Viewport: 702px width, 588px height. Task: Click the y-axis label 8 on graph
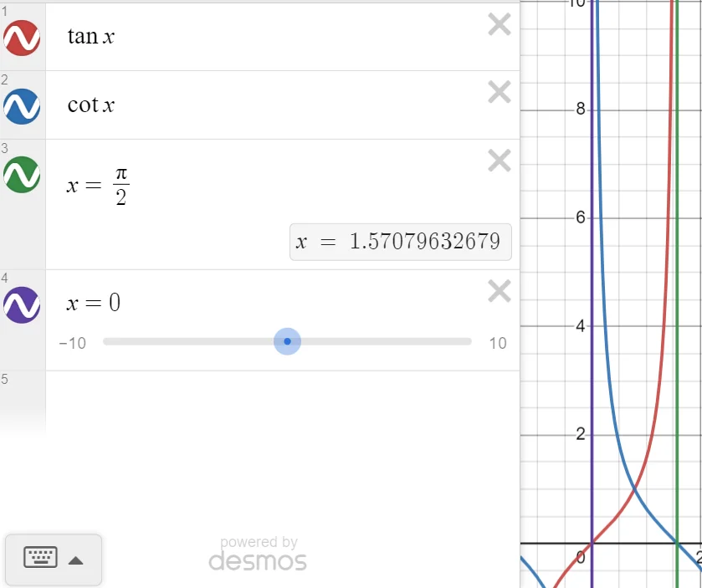pyautogui.click(x=580, y=109)
